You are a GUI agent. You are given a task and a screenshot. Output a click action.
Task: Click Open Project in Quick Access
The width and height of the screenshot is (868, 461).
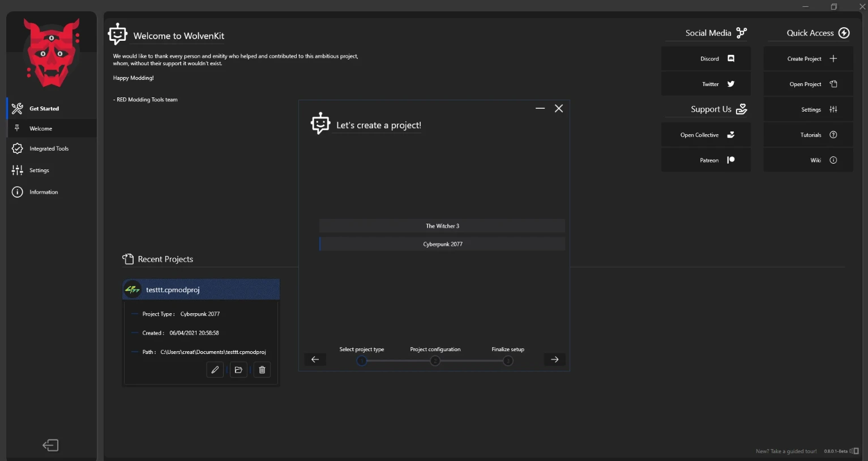tap(808, 84)
